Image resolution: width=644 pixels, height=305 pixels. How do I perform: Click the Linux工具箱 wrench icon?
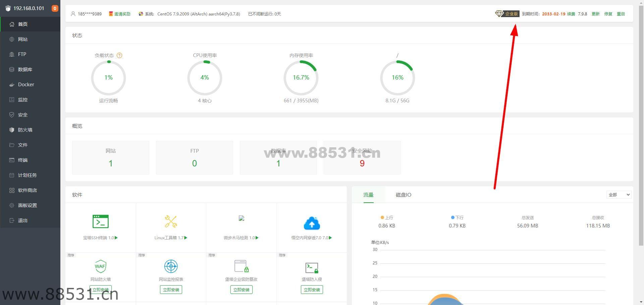coord(171,221)
